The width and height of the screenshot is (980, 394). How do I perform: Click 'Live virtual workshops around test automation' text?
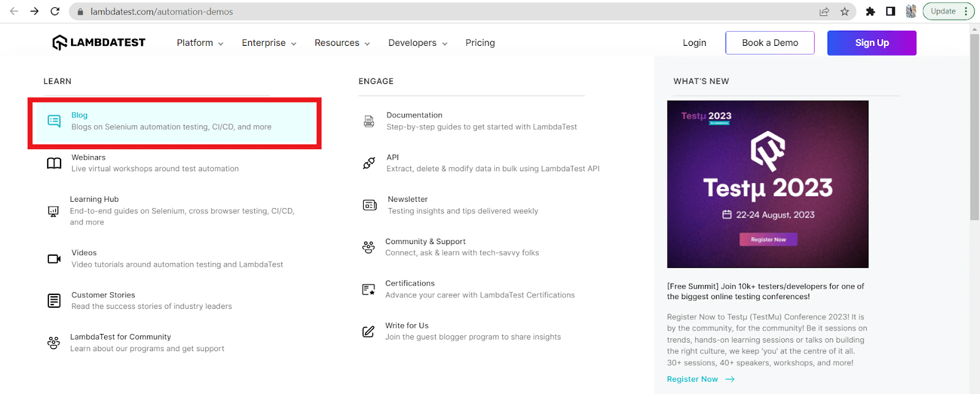click(x=155, y=169)
